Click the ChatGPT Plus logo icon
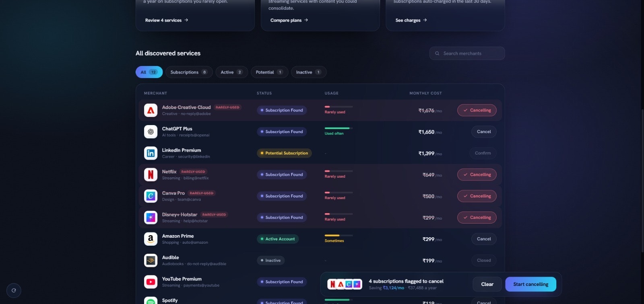The height and width of the screenshot is (304, 644). (151, 131)
